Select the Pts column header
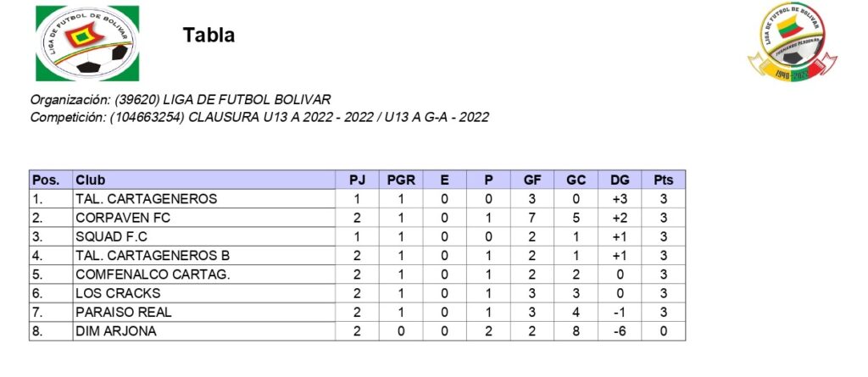 pos(664,180)
